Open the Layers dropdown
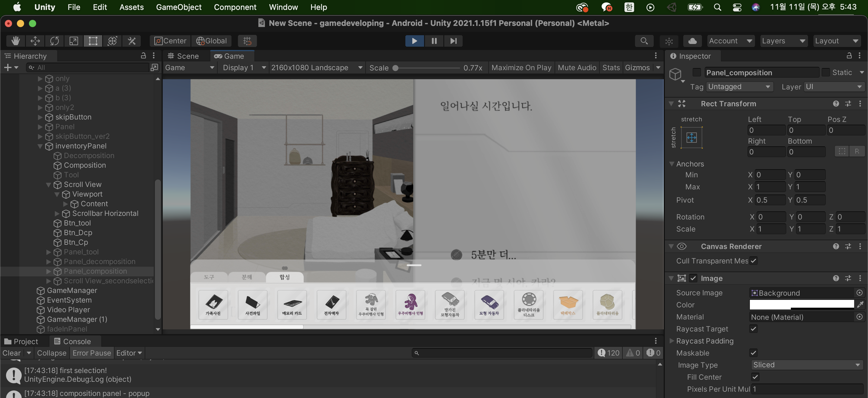 pyautogui.click(x=783, y=41)
